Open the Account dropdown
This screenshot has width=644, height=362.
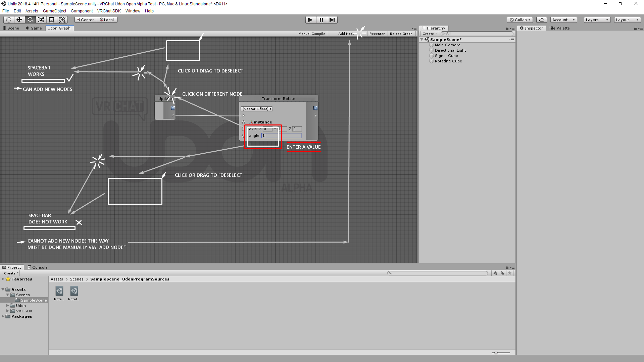click(563, 20)
